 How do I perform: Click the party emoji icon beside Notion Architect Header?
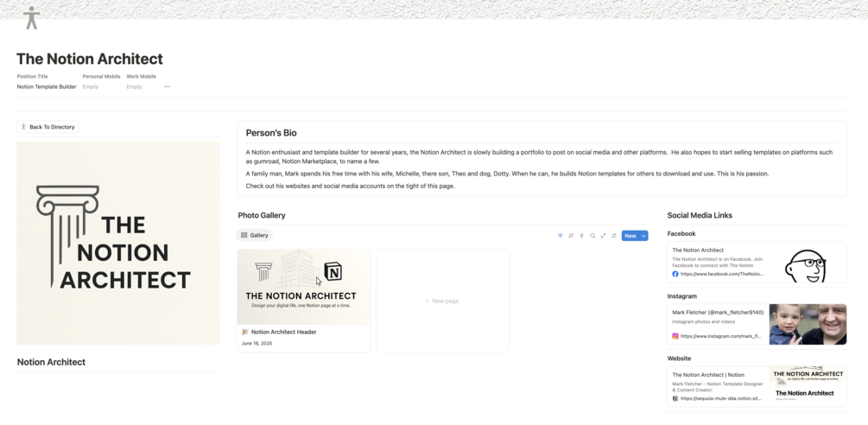click(x=245, y=332)
